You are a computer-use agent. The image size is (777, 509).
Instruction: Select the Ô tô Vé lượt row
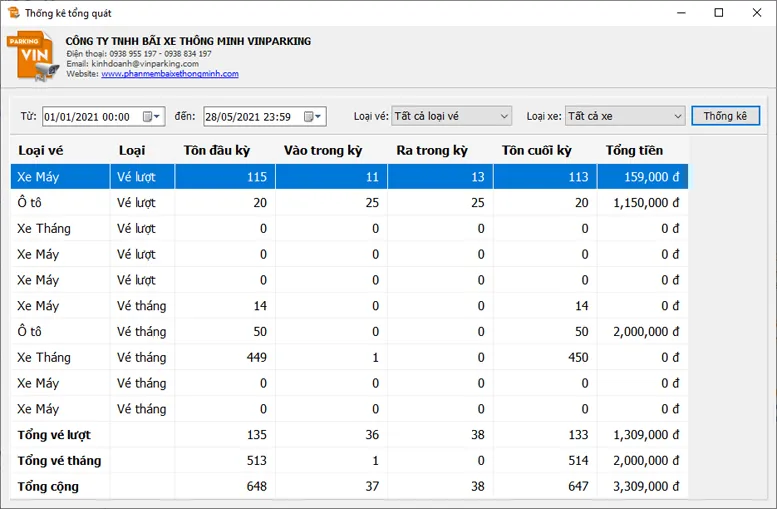click(x=300, y=203)
